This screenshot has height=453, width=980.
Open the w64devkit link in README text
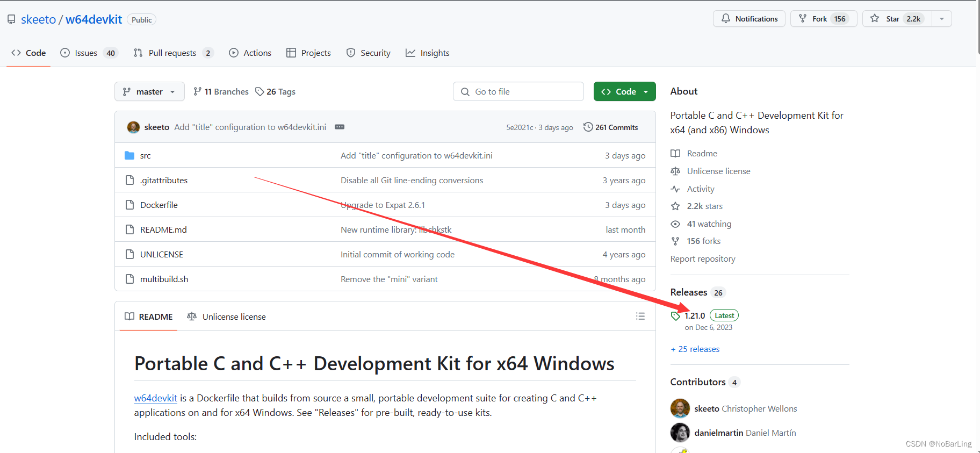tap(156, 398)
